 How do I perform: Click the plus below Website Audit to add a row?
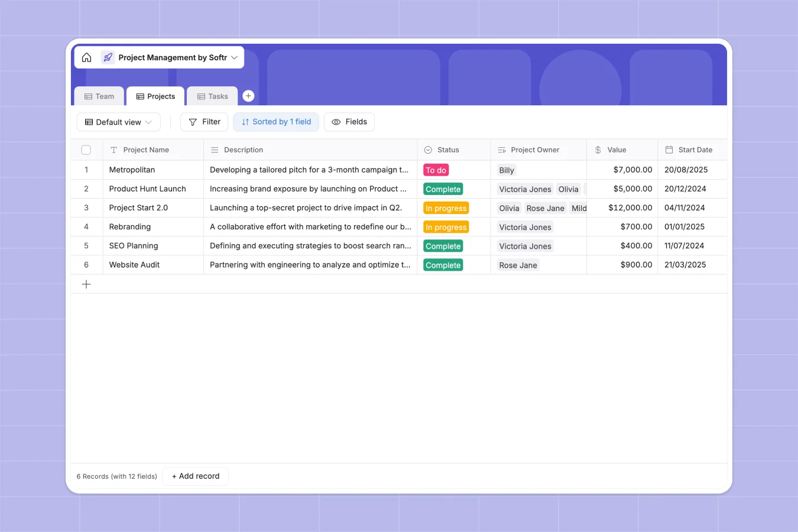coord(86,284)
